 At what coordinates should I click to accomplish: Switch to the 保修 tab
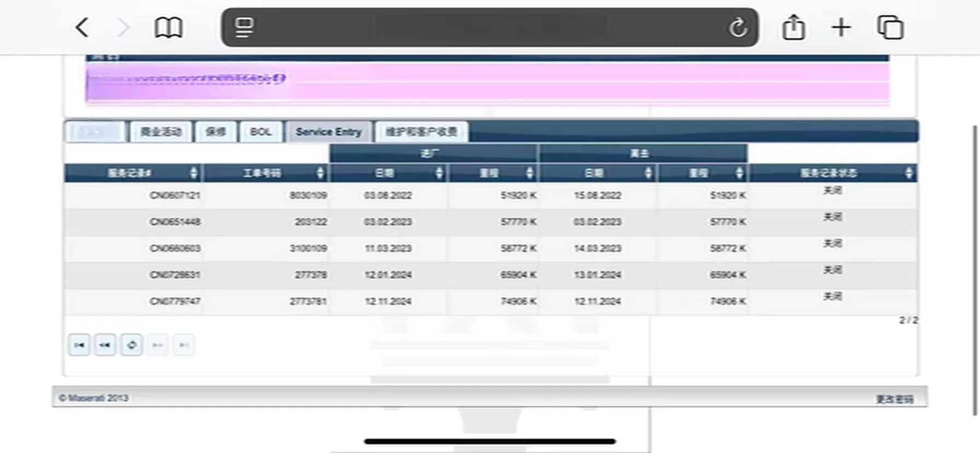point(215,132)
